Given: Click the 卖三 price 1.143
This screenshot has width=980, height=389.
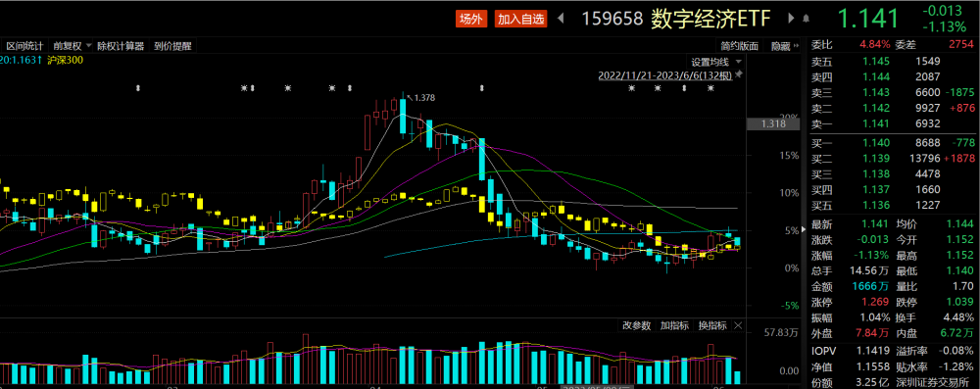Looking at the screenshot, I should click(874, 92).
